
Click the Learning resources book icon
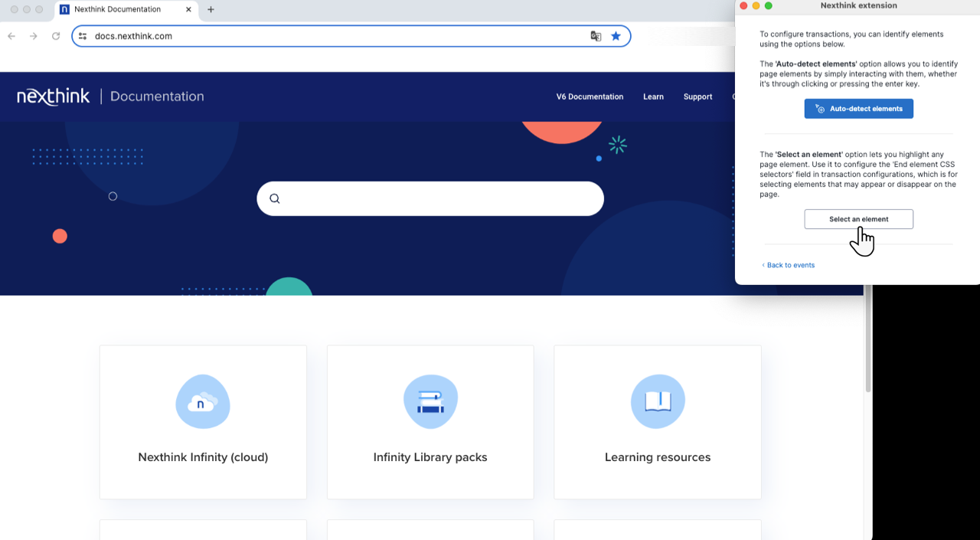(658, 401)
